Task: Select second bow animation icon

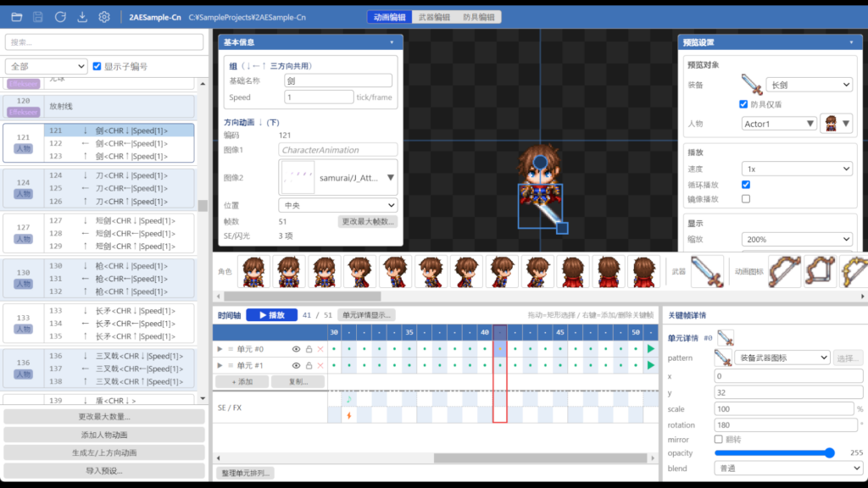Action: [x=820, y=271]
